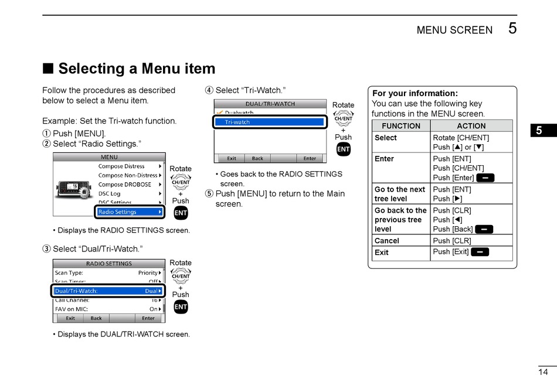Click the softkey icon next to Push [Exit]

click(x=480, y=252)
